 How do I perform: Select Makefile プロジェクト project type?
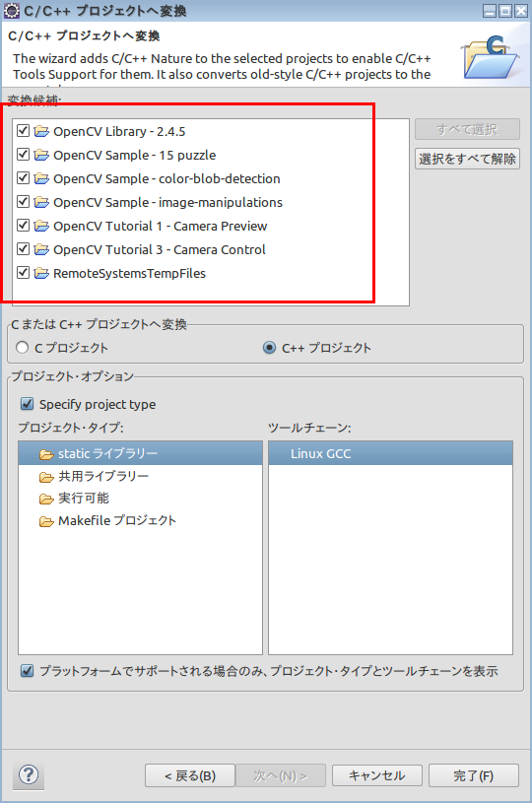pyautogui.click(x=140, y=521)
